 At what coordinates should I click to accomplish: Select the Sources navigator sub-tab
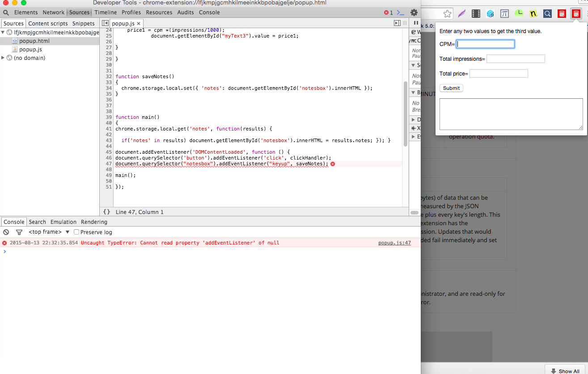point(13,23)
